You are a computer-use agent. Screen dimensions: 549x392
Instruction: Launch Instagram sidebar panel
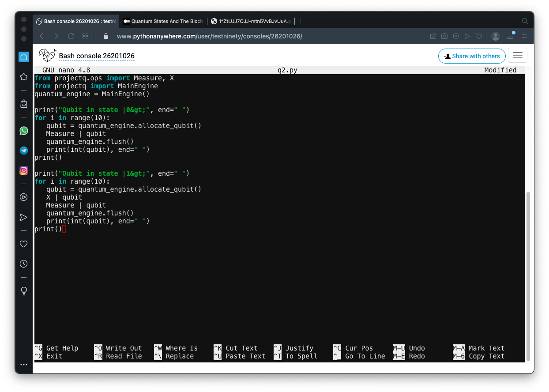pos(24,170)
